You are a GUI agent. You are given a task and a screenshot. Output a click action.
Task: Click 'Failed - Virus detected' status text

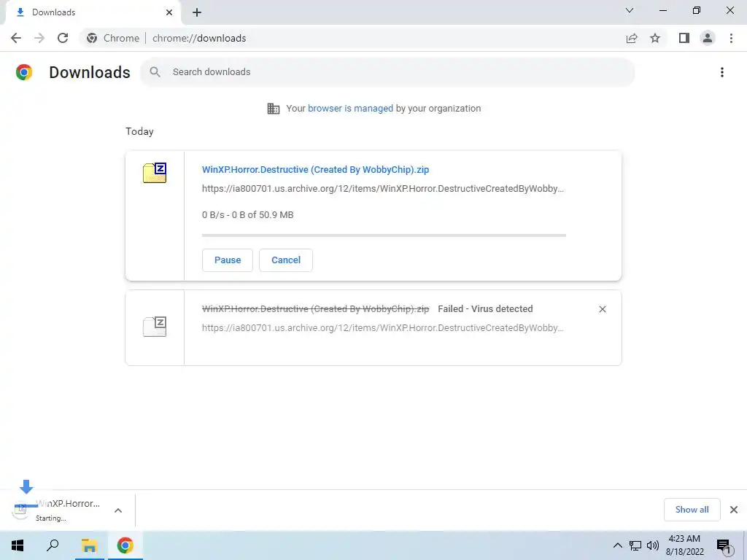tap(485, 309)
